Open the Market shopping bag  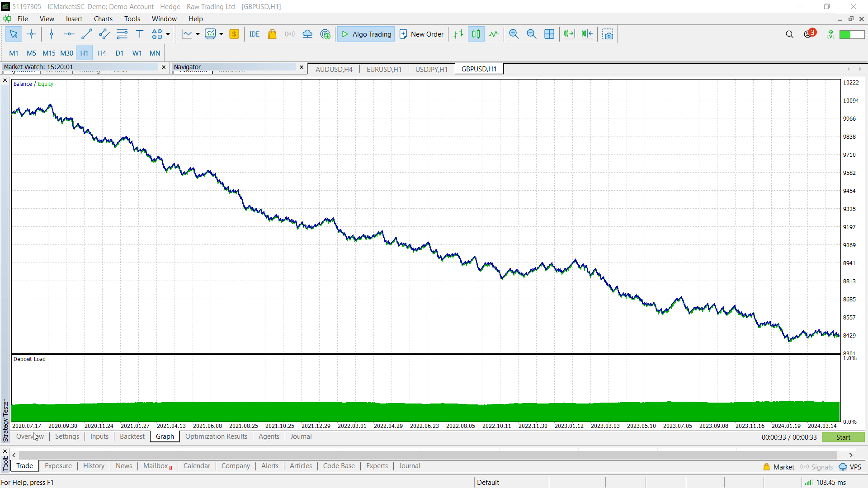(272, 34)
